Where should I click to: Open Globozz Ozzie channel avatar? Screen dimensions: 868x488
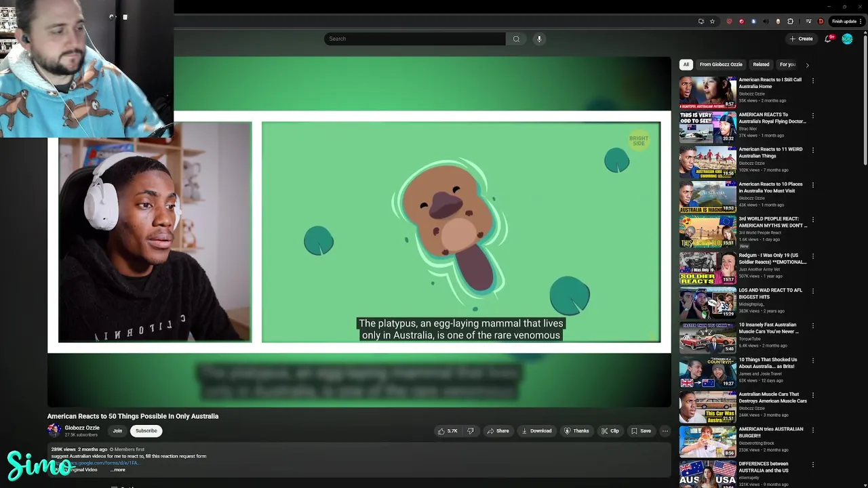pyautogui.click(x=54, y=430)
